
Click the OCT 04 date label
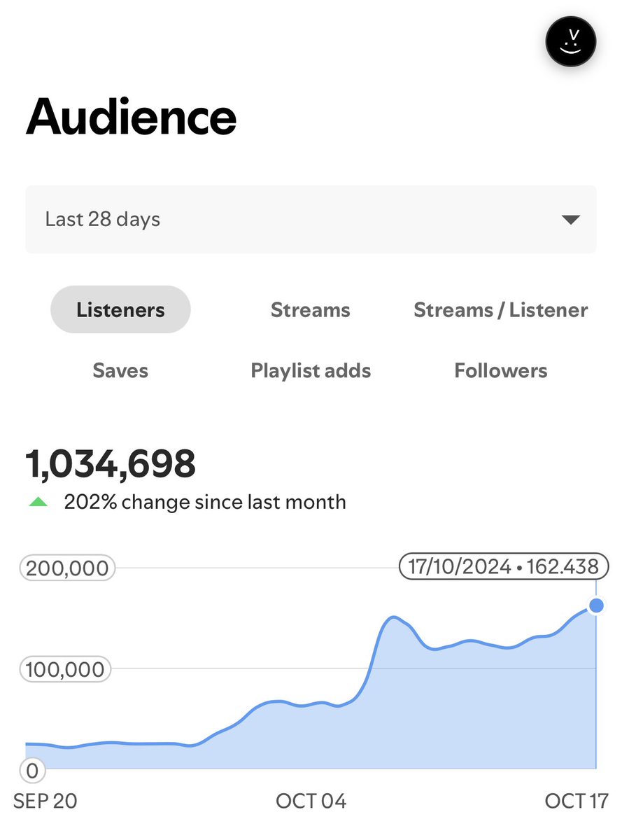(311, 801)
